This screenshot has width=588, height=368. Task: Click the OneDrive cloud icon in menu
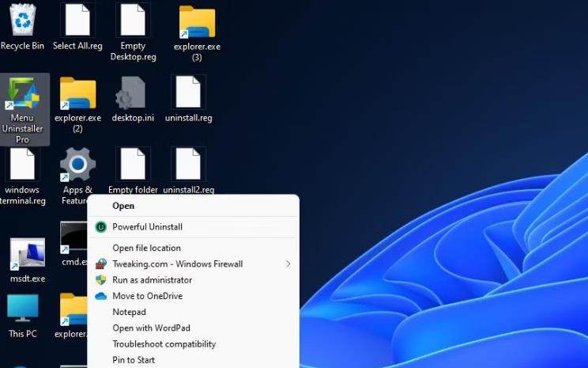pyautogui.click(x=100, y=296)
